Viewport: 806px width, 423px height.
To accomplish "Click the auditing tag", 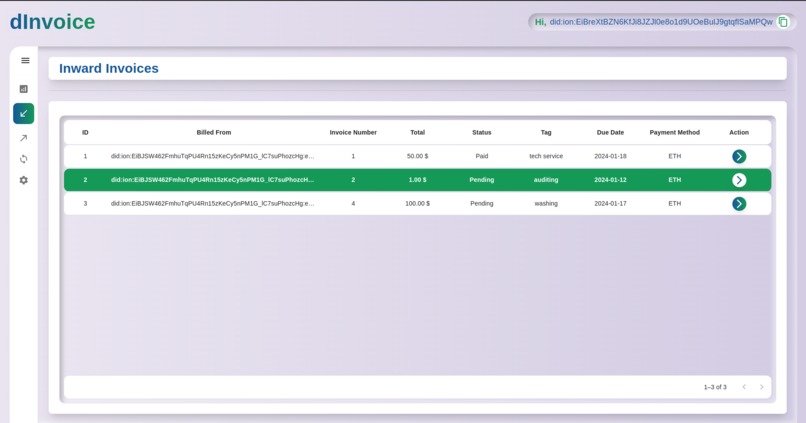I will pos(546,180).
